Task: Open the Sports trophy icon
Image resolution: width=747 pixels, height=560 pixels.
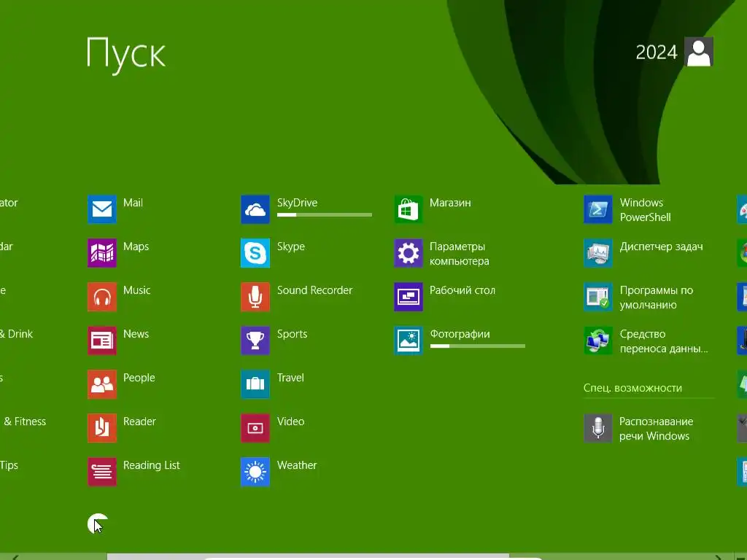Action: 255,341
